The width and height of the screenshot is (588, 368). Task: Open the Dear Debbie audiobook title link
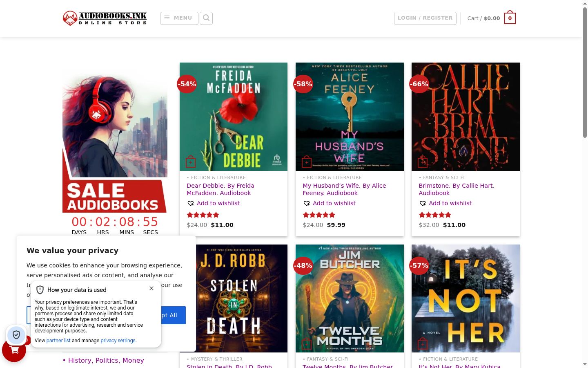220,189
